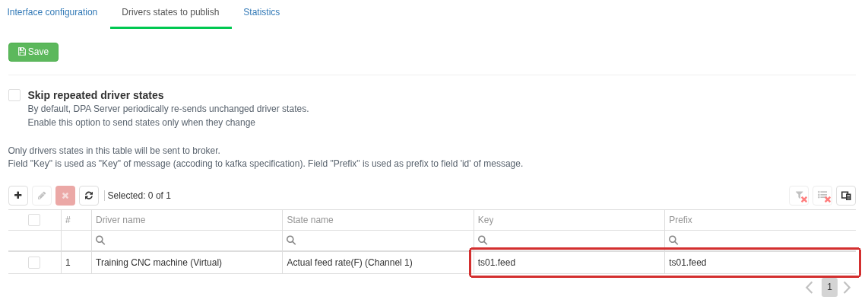The height and width of the screenshot is (306, 868).
Task: Toggle the select-all header checkbox
Action: [34, 220]
